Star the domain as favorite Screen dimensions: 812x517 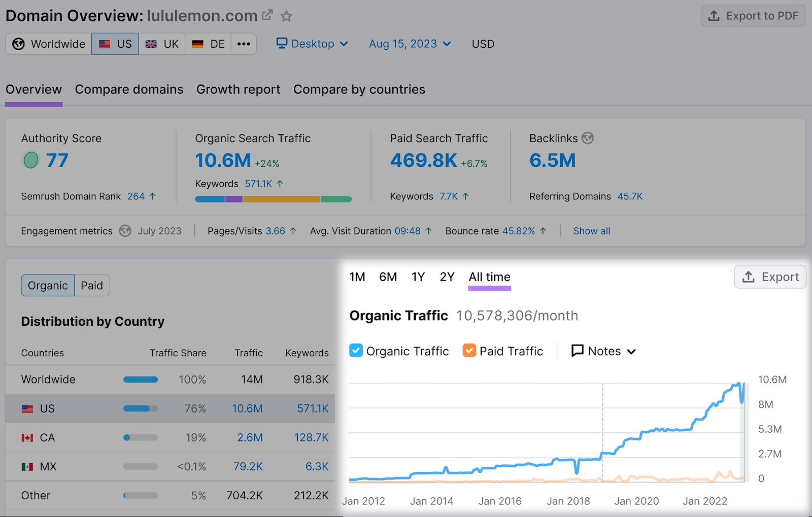click(x=286, y=16)
